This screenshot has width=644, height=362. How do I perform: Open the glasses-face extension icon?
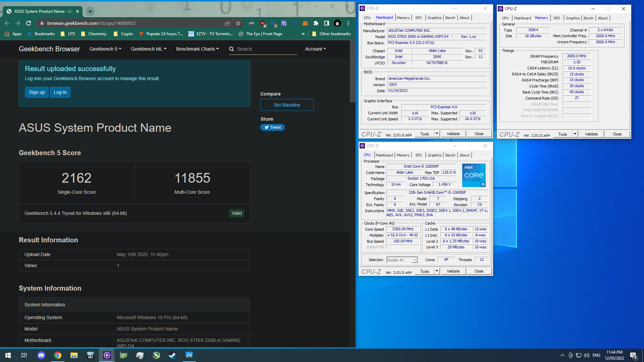point(251,23)
